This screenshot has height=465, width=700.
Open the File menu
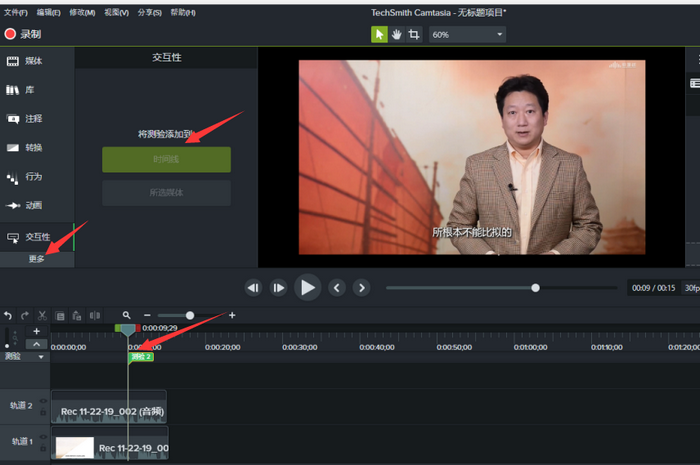[x=16, y=12]
